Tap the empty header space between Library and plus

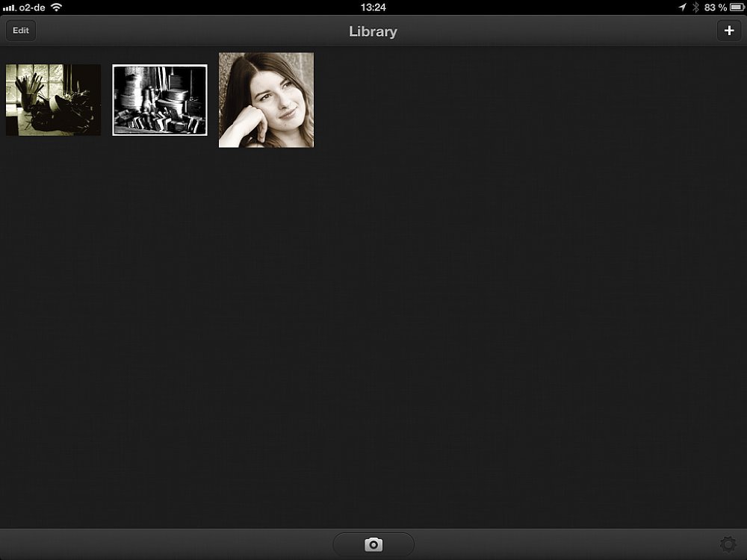tap(560, 31)
